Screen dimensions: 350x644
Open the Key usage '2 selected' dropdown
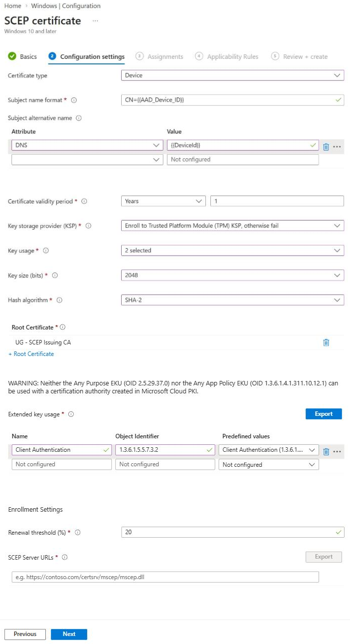[232, 251]
